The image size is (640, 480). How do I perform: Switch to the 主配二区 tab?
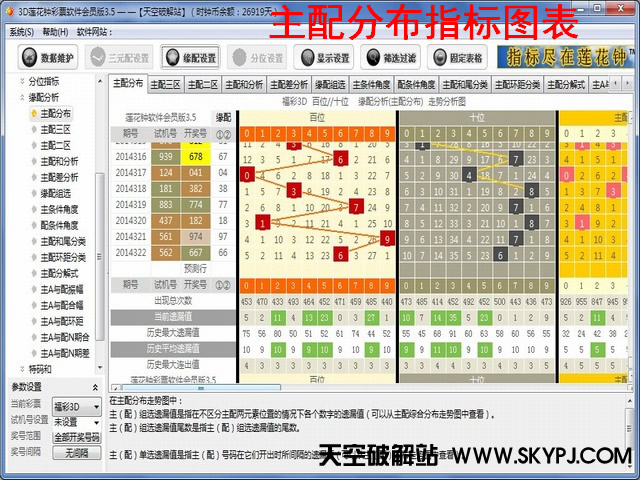click(x=203, y=85)
